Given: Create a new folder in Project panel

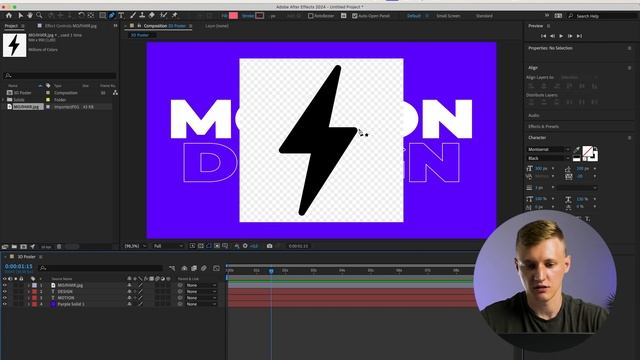Looking at the screenshot, I should [x=14, y=247].
